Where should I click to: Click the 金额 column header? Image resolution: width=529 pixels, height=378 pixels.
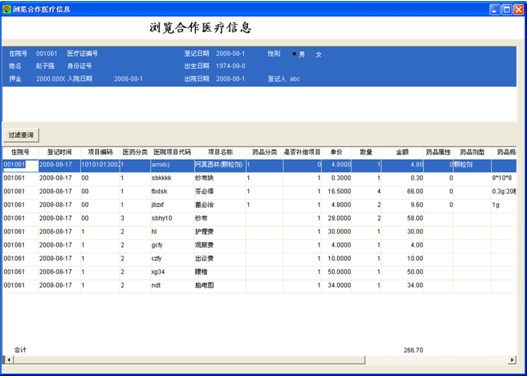(x=402, y=152)
